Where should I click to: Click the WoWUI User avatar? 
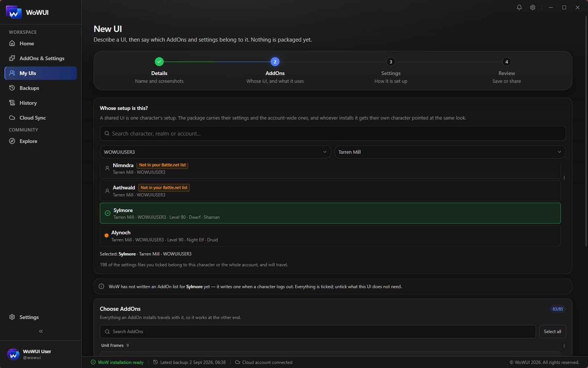[13, 355]
